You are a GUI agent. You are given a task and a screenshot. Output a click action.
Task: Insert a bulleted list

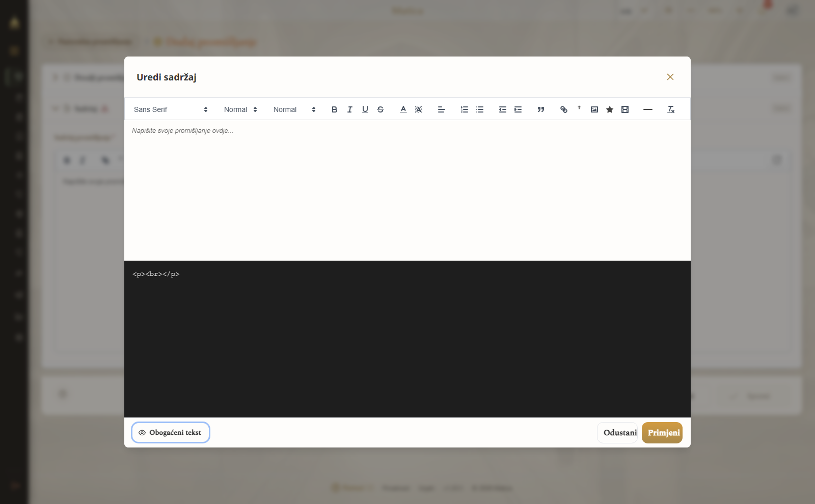coord(479,109)
